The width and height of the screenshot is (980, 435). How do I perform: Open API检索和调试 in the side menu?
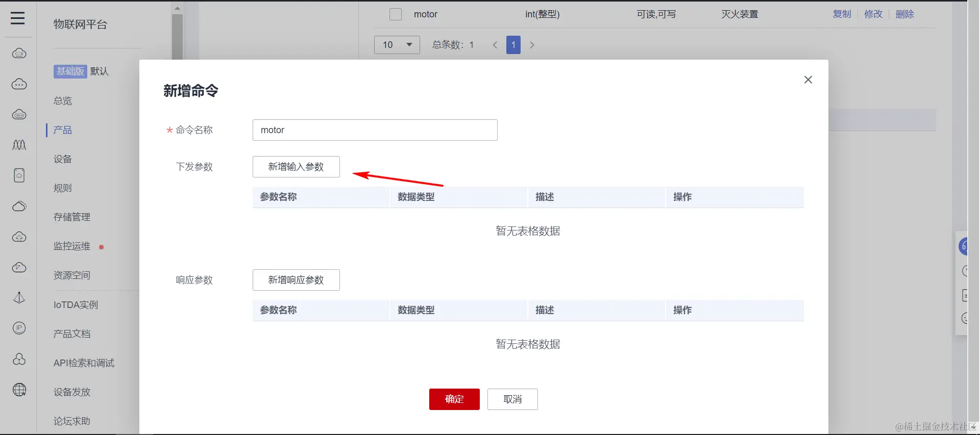pos(84,363)
